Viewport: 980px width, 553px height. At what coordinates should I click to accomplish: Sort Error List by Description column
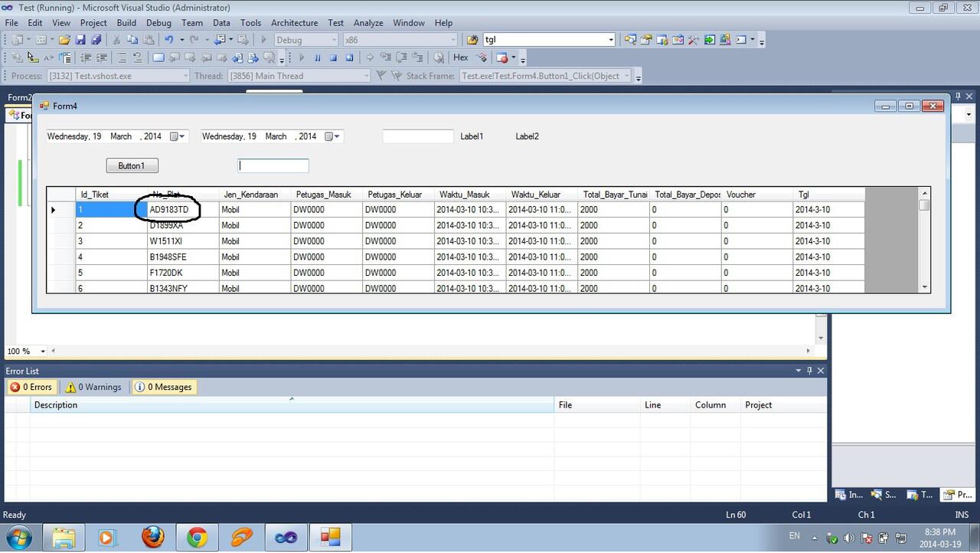(292, 405)
